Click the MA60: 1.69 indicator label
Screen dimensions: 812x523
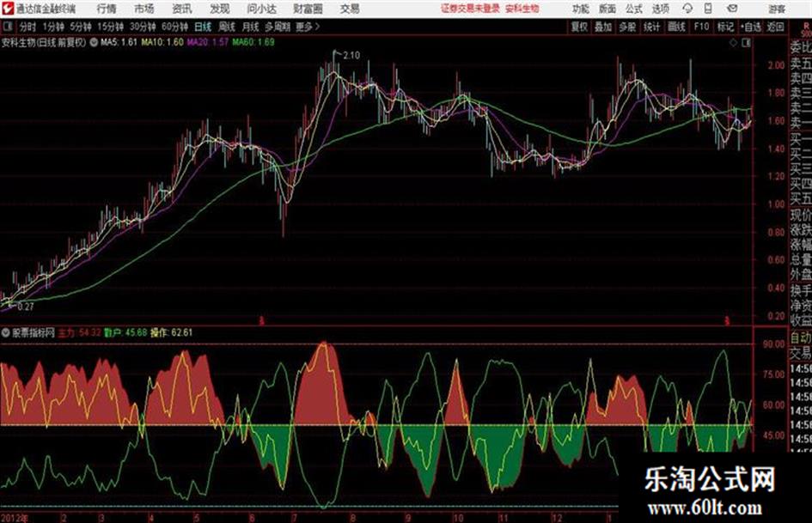[253, 42]
